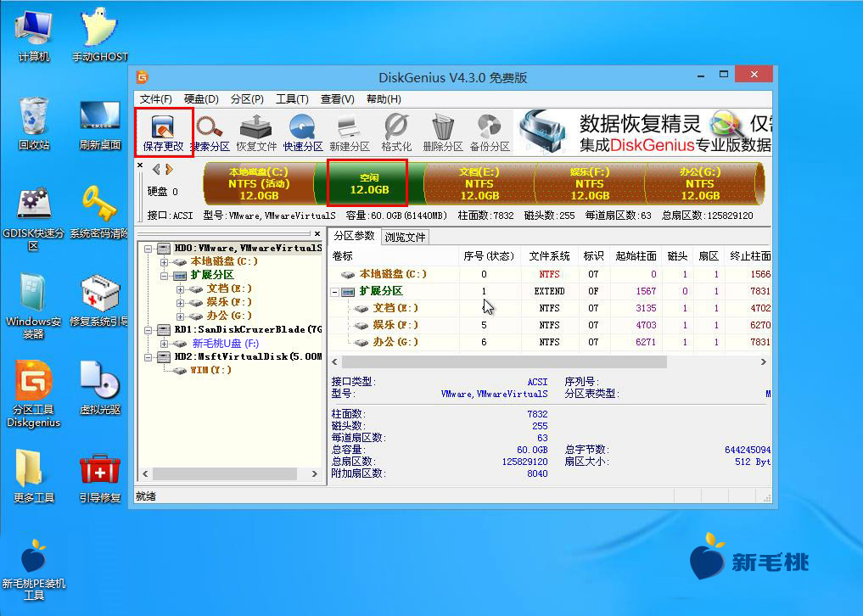Open the 查看(V) menu

tap(338, 99)
